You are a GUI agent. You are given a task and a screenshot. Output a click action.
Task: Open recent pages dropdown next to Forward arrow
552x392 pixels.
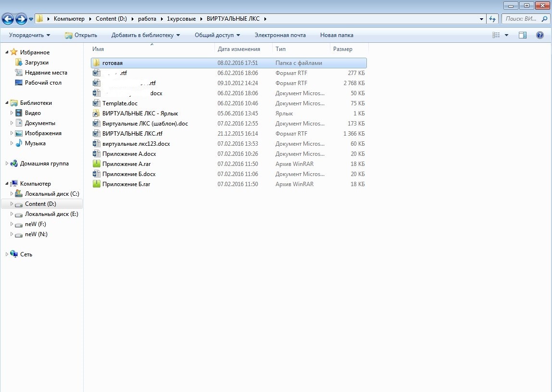click(31, 19)
